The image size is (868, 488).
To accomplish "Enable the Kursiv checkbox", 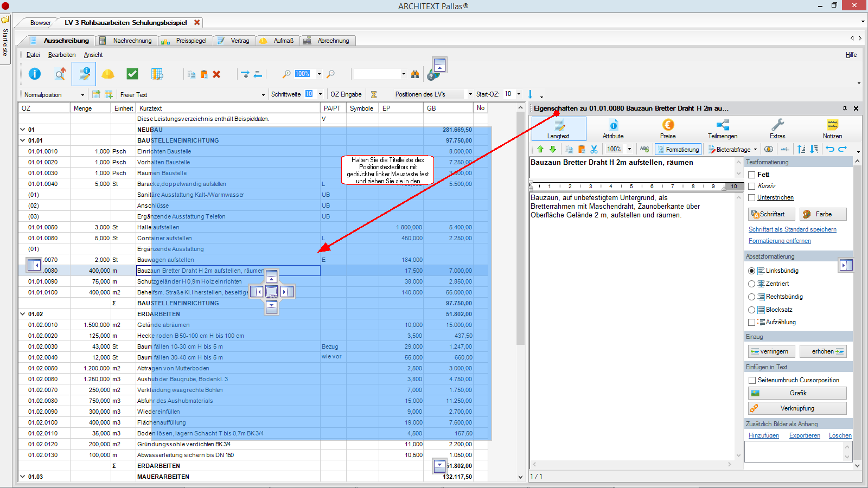I will point(752,186).
